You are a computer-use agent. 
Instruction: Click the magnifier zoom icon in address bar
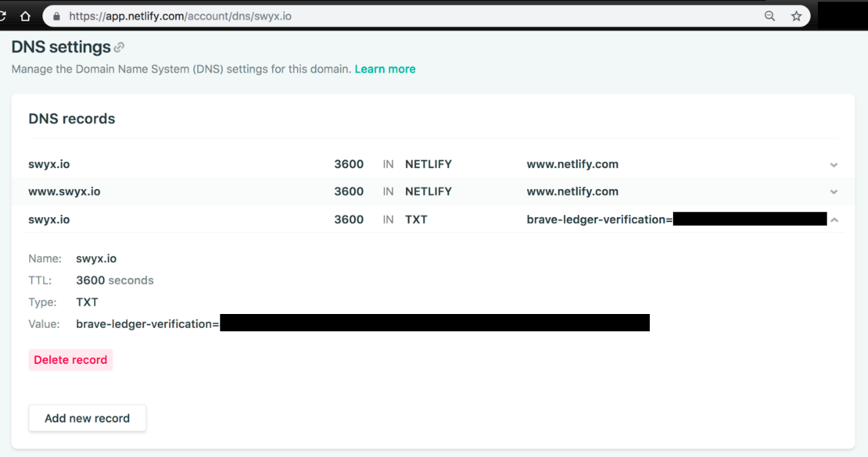click(769, 16)
